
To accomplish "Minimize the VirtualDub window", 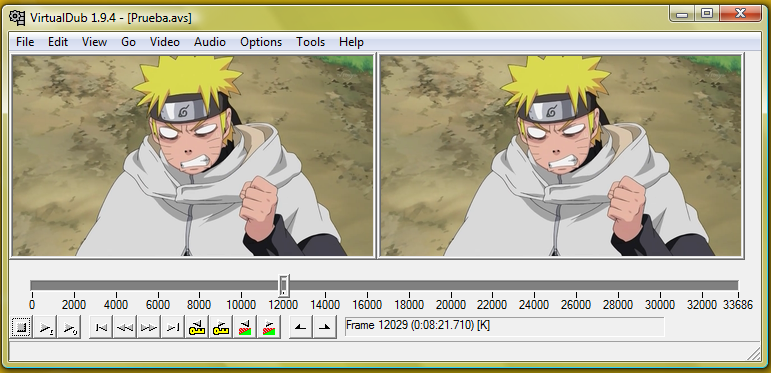I will click(682, 14).
